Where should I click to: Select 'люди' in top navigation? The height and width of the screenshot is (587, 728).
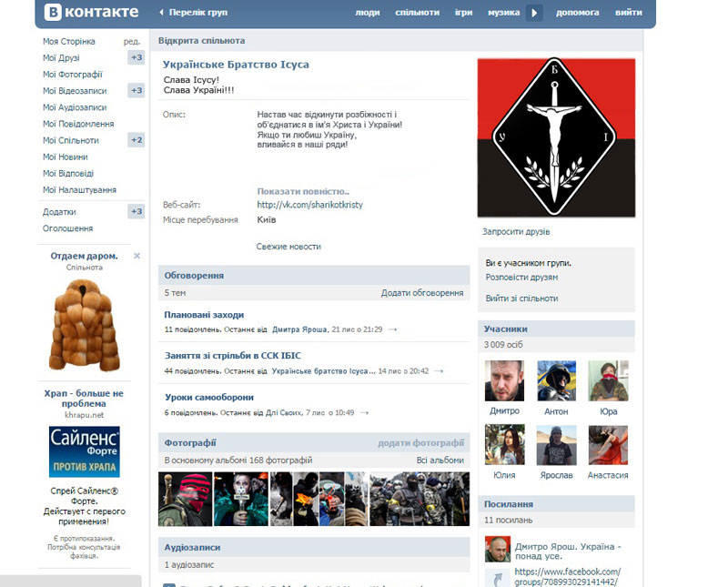point(368,13)
